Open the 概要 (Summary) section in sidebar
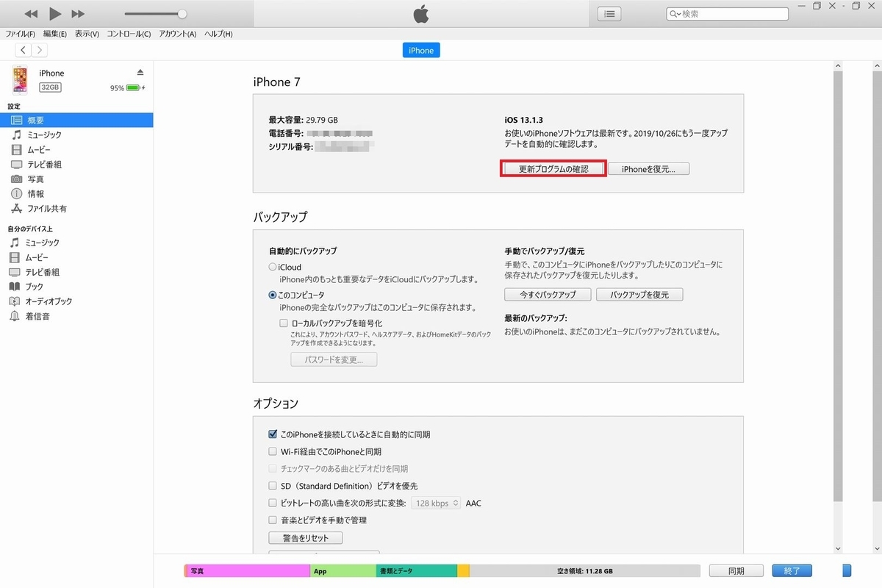 click(37, 120)
